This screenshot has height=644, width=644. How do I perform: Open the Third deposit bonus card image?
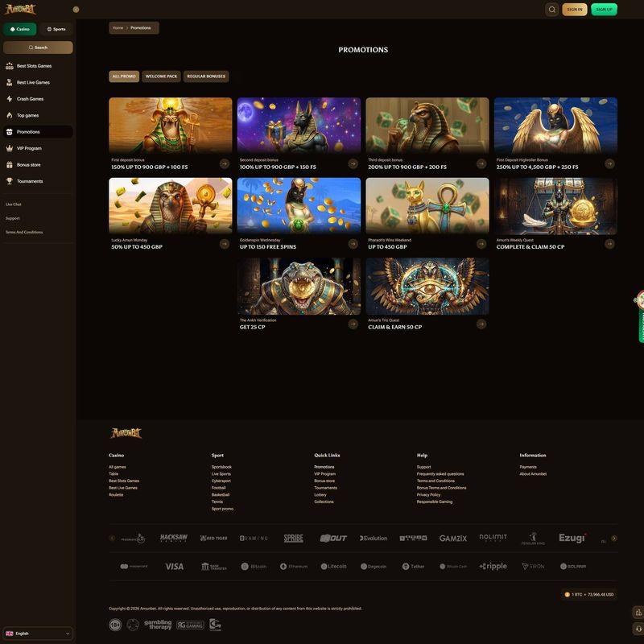click(x=427, y=126)
